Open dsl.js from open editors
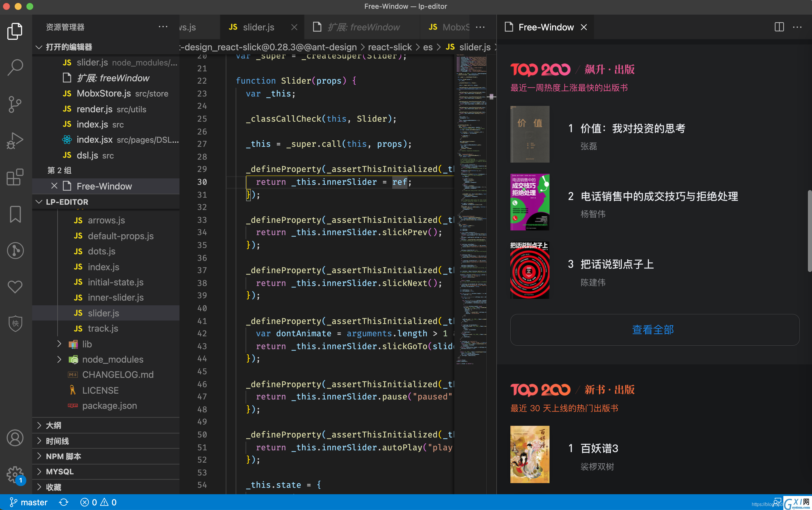Viewport: 812px width, 510px height. pyautogui.click(x=106, y=155)
